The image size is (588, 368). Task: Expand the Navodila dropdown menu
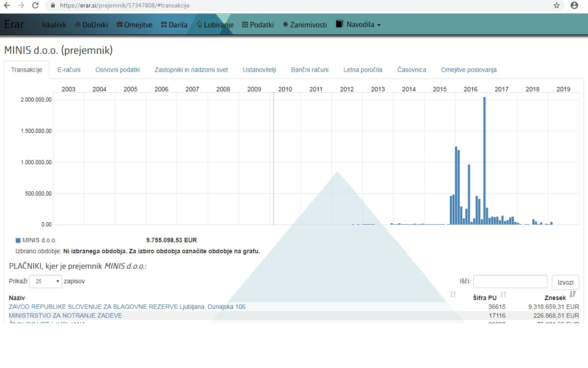point(358,25)
